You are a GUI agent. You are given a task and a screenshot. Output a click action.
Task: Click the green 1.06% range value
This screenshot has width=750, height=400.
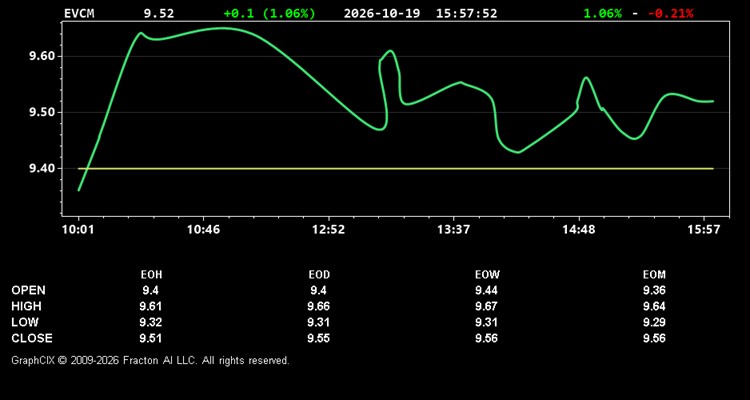pos(603,13)
